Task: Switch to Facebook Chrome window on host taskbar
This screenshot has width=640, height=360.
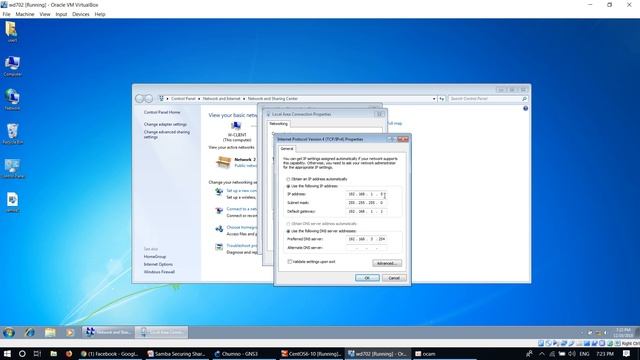Action: tap(110, 354)
